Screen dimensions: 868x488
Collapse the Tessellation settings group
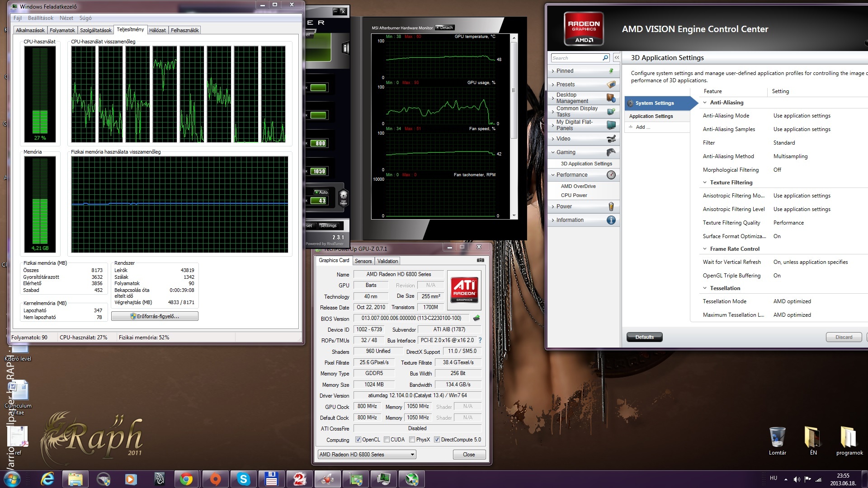704,288
